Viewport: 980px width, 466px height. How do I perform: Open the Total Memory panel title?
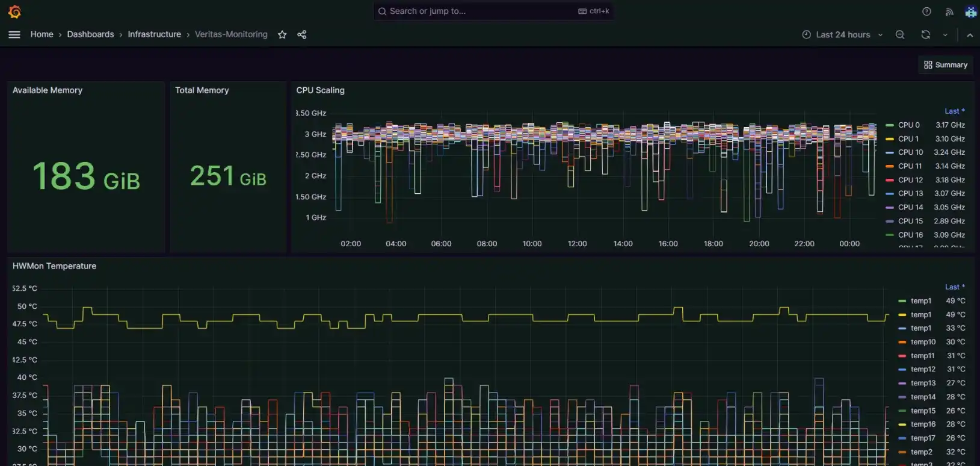[x=202, y=90]
